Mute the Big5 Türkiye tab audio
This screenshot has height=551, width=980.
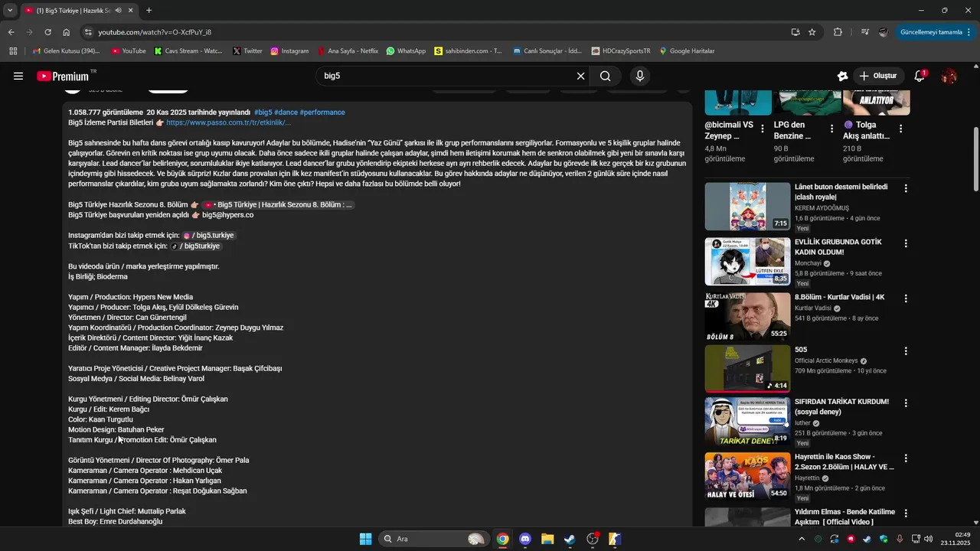tap(118, 11)
